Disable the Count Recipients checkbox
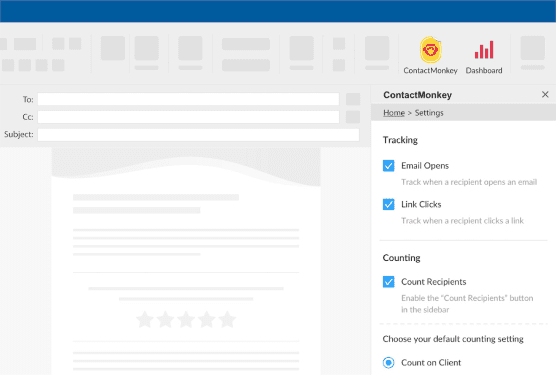556x375 pixels. tap(389, 281)
